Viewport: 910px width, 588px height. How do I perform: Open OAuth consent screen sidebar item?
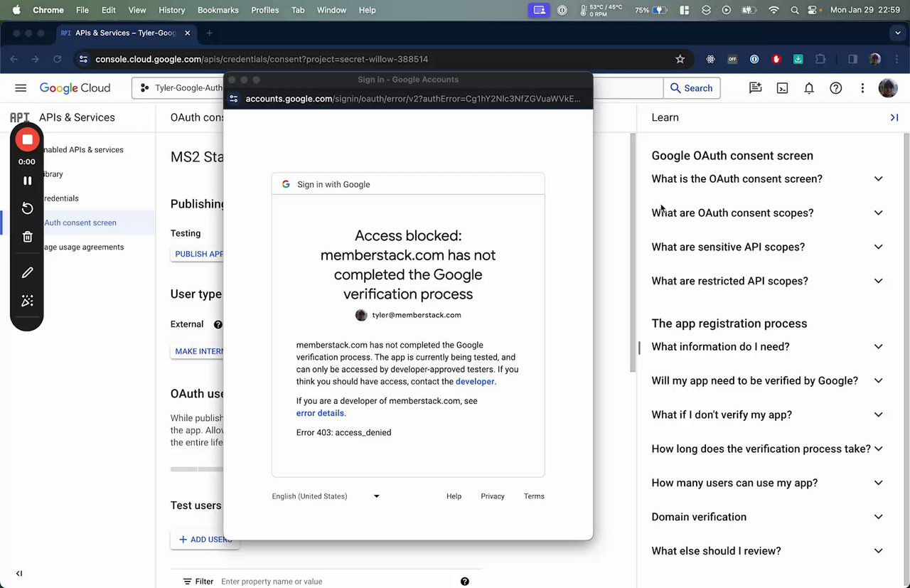(x=78, y=223)
